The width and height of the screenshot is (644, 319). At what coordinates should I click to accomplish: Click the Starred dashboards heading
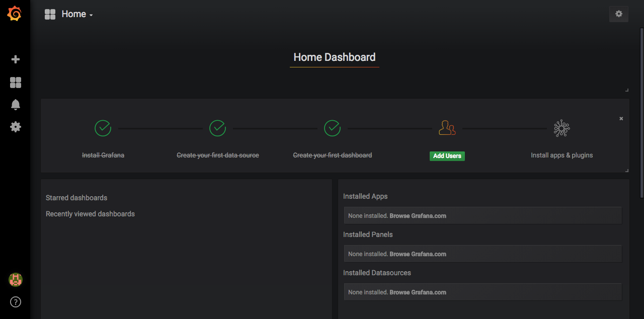coord(76,198)
